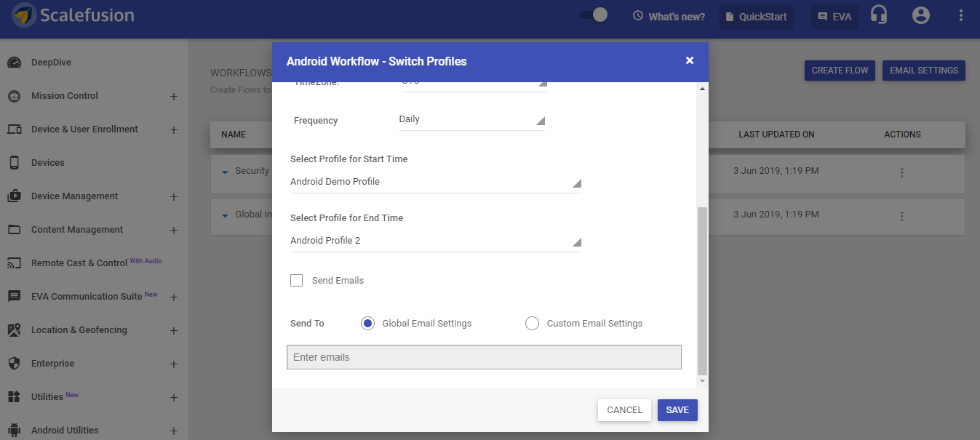Image resolution: width=980 pixels, height=440 pixels.
Task: Open the DeepDive menu item
Action: [x=51, y=63]
